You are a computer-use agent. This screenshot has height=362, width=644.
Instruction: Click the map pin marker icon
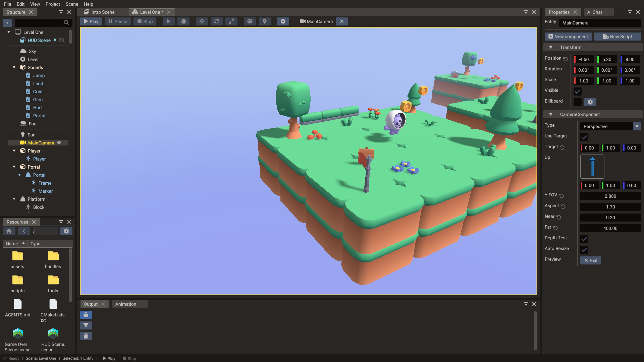point(265,21)
